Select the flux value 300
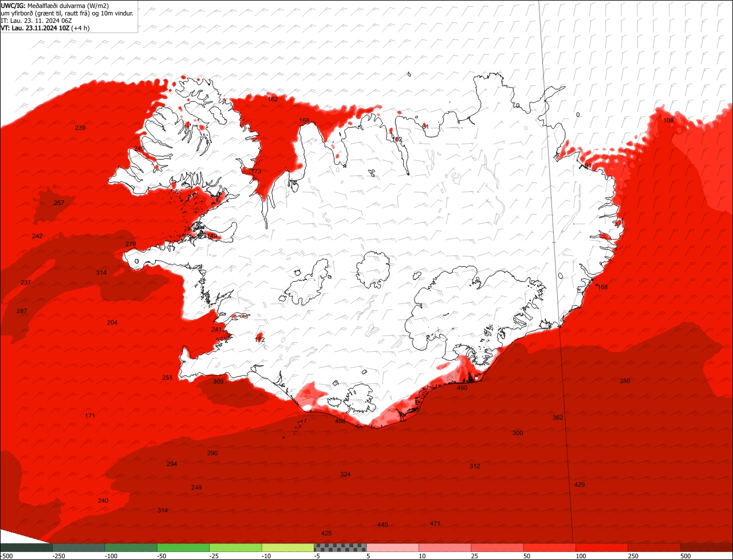Image resolution: width=733 pixels, height=560 pixels. click(518, 433)
